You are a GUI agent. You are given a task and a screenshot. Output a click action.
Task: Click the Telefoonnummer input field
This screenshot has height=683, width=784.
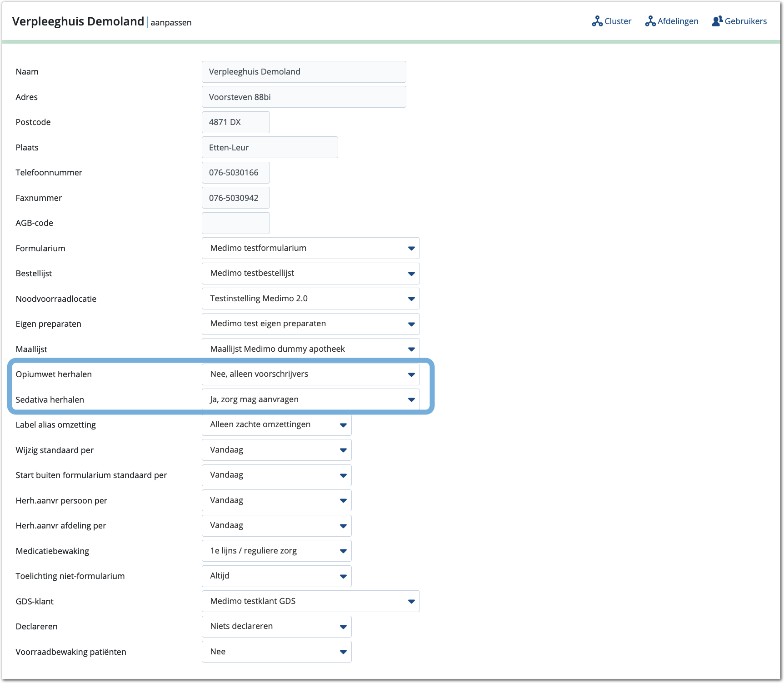tap(235, 173)
